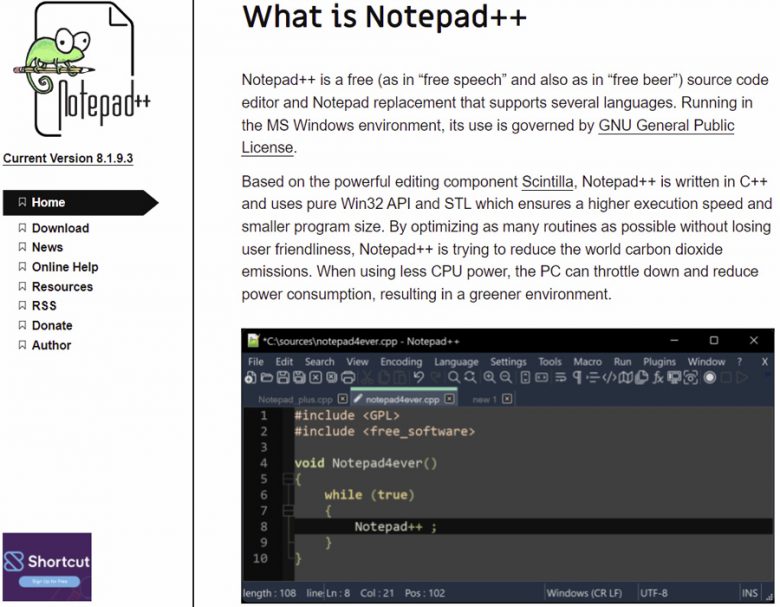Image resolution: width=780 pixels, height=607 pixels.
Task: Collapse the fold marker on line 7
Action: tap(288, 510)
